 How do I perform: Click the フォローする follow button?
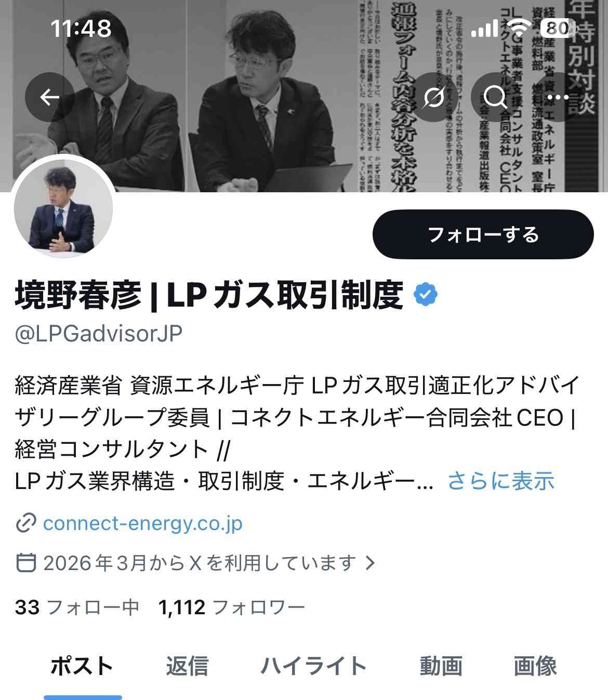tap(483, 234)
